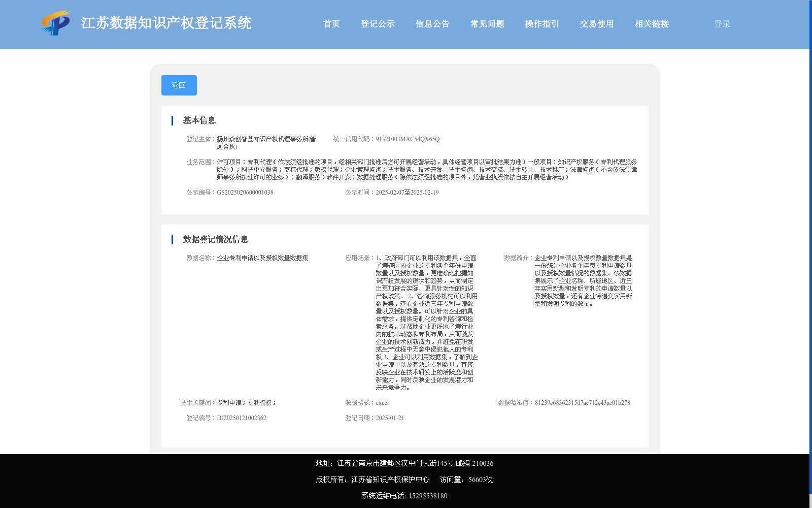Click the 登录 login link
This screenshot has height=508, width=812.
click(722, 24)
